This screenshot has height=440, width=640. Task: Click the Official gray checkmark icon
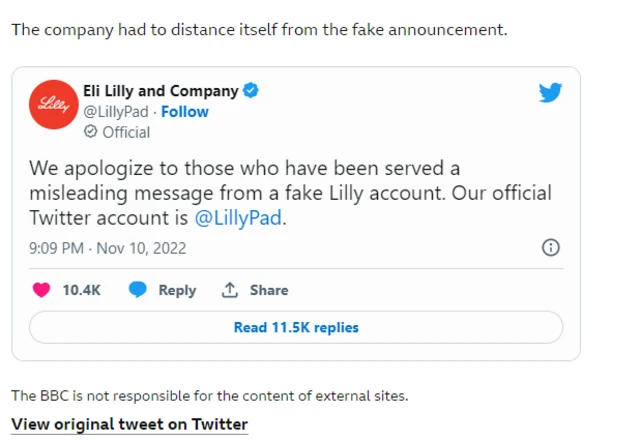(x=90, y=132)
